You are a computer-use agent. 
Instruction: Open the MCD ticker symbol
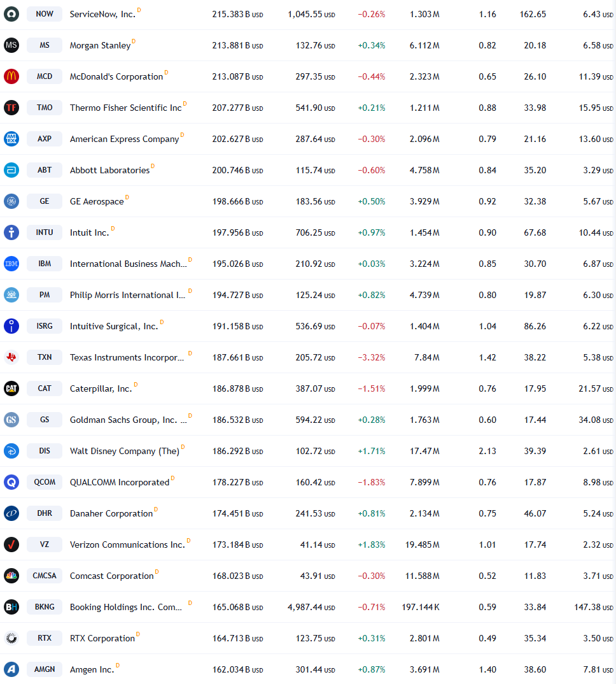[45, 76]
